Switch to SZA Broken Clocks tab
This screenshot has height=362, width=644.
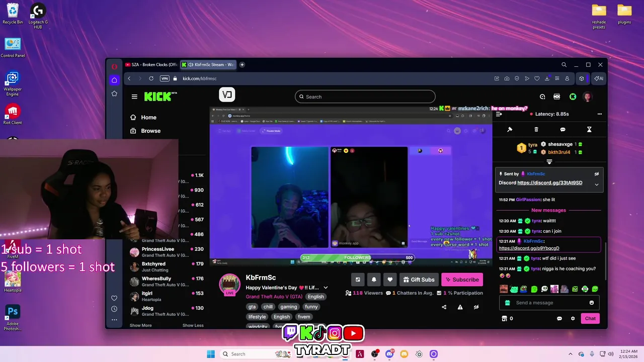[x=151, y=64]
